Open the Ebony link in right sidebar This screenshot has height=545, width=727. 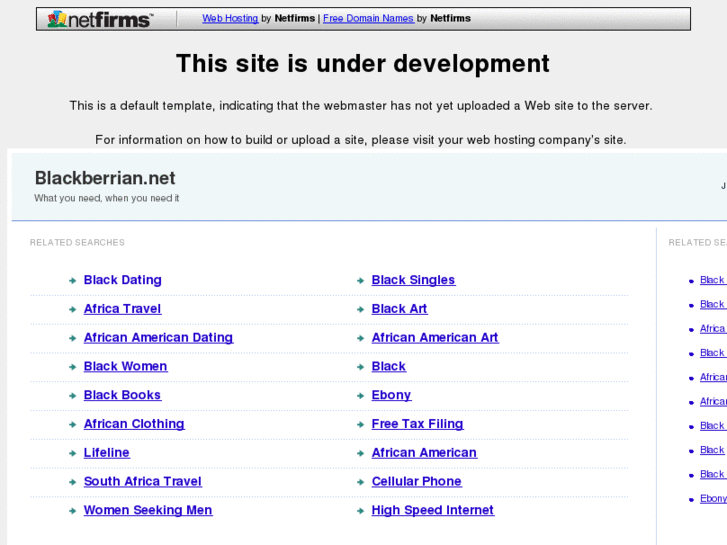(x=713, y=499)
